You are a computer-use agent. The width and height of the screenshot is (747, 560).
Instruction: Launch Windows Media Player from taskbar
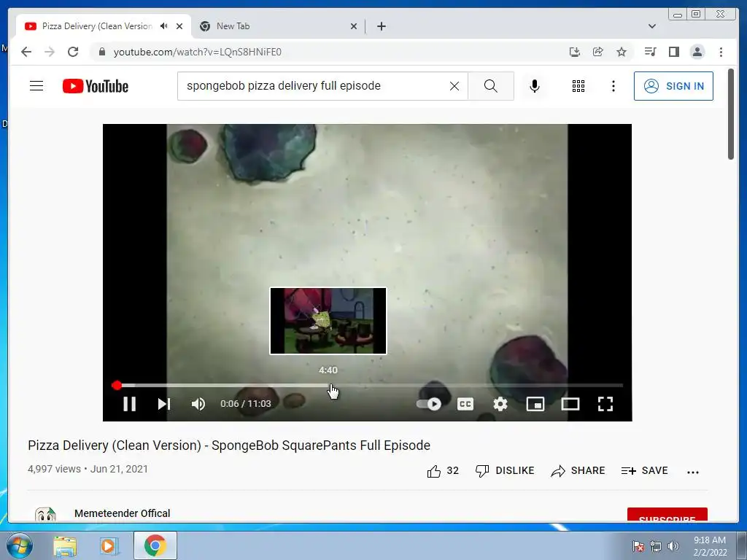coord(109,546)
